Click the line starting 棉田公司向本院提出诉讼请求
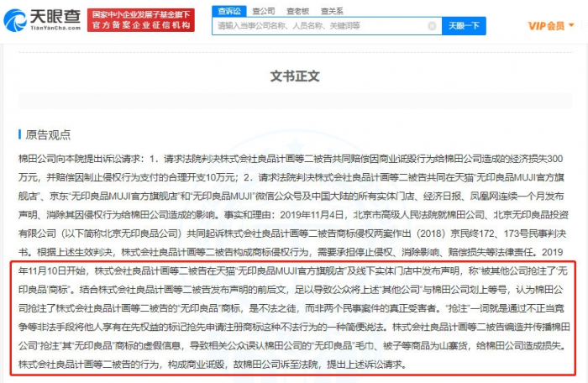 pyautogui.click(x=291, y=159)
